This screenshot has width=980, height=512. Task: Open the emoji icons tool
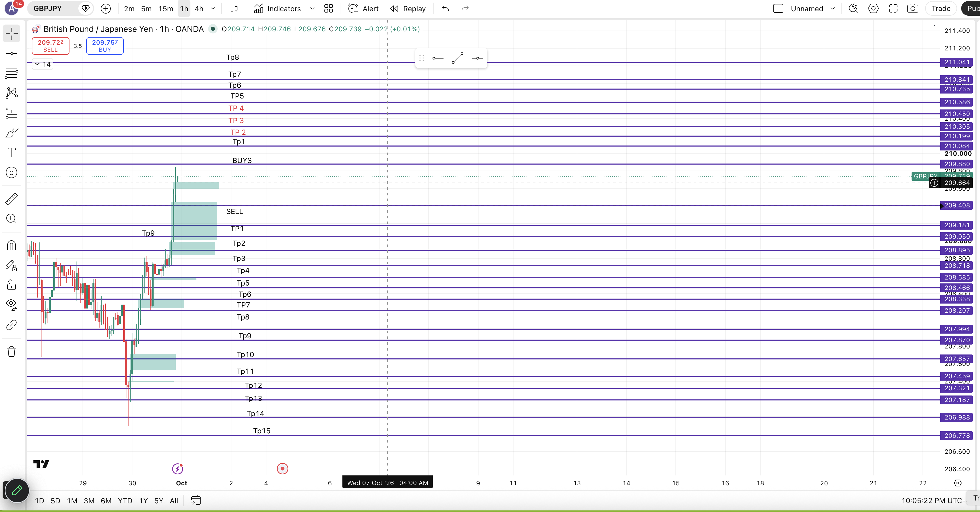tap(11, 172)
